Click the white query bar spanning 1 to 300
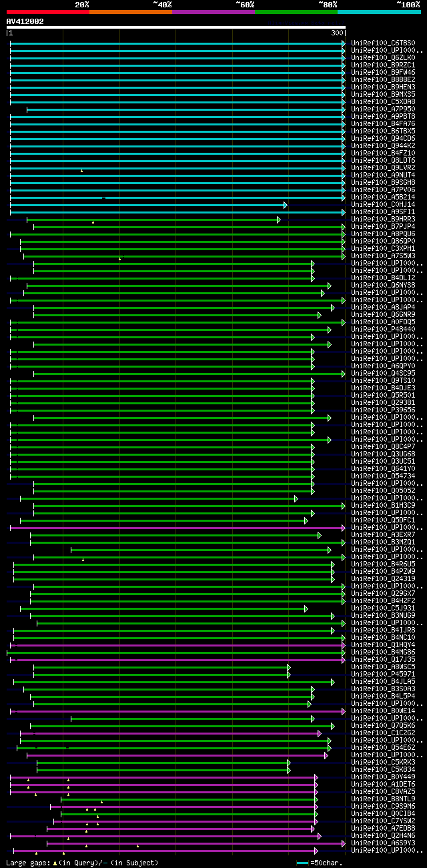This screenshot has height=868, width=427. (x=176, y=27)
